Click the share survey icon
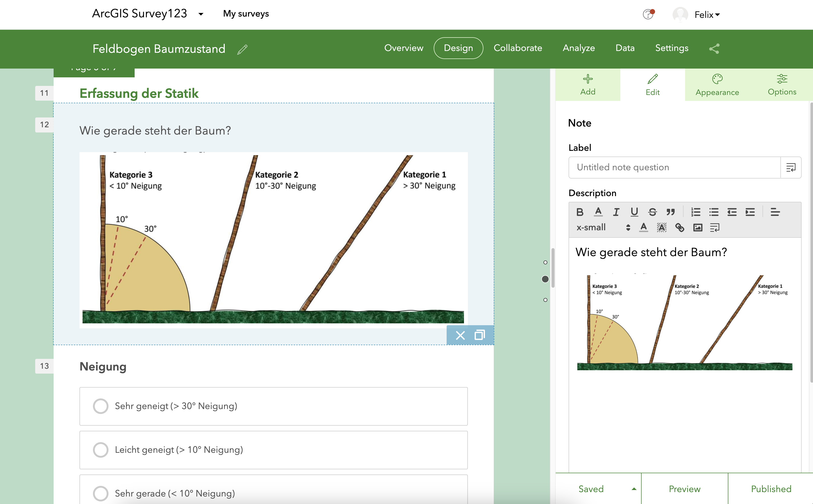This screenshot has width=813, height=504. tap(714, 49)
